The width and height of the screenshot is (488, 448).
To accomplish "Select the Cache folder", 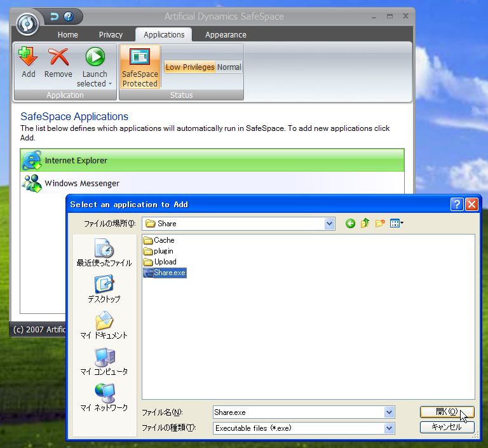I will point(159,240).
